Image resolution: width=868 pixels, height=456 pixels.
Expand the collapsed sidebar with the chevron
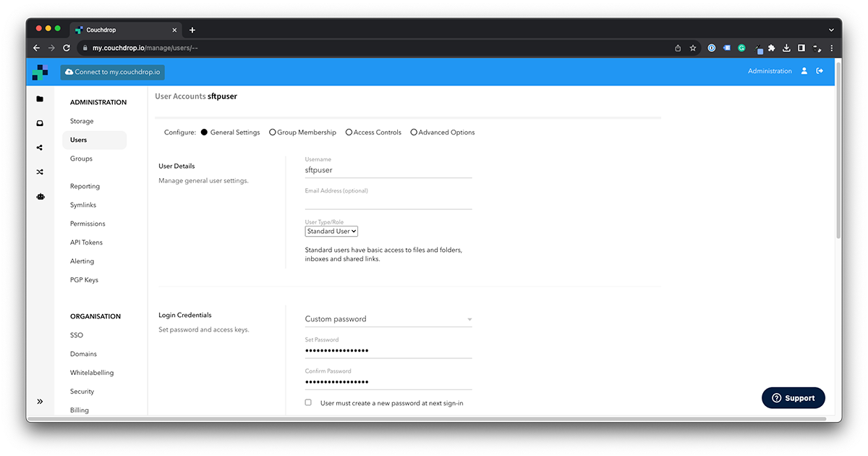click(x=41, y=401)
